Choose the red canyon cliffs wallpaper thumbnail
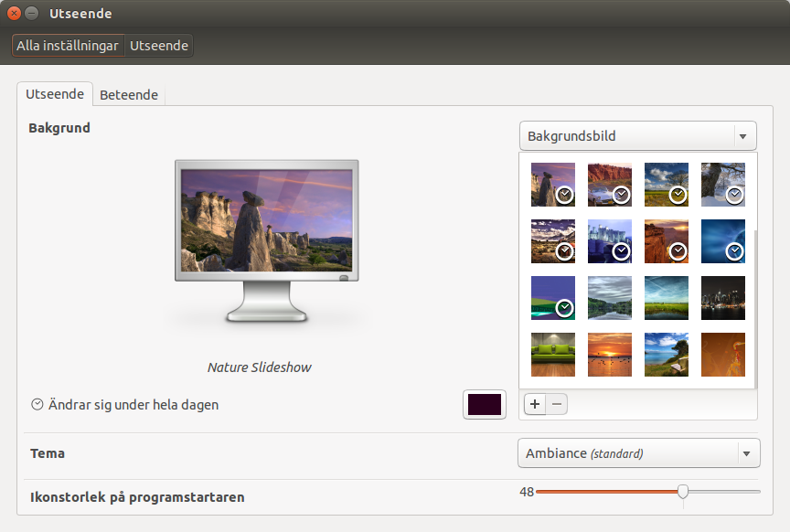This screenshot has height=532, width=790. (610, 185)
